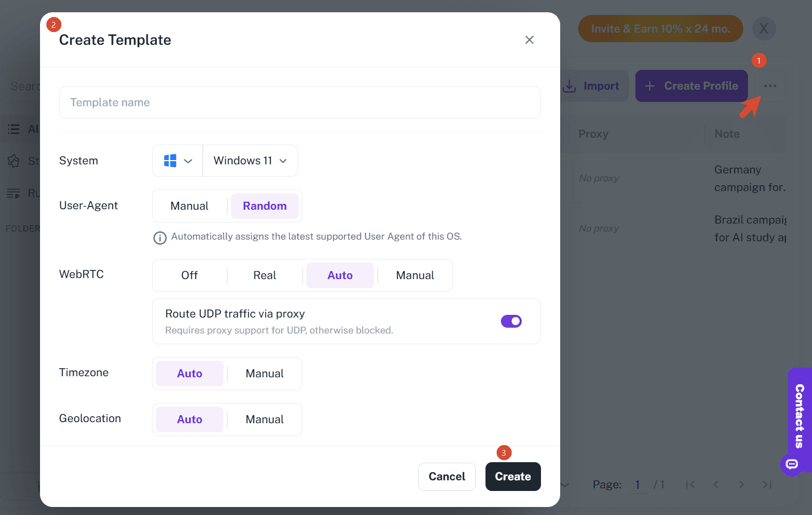Select Manual for Timezone
The width and height of the screenshot is (812, 515).
click(265, 374)
